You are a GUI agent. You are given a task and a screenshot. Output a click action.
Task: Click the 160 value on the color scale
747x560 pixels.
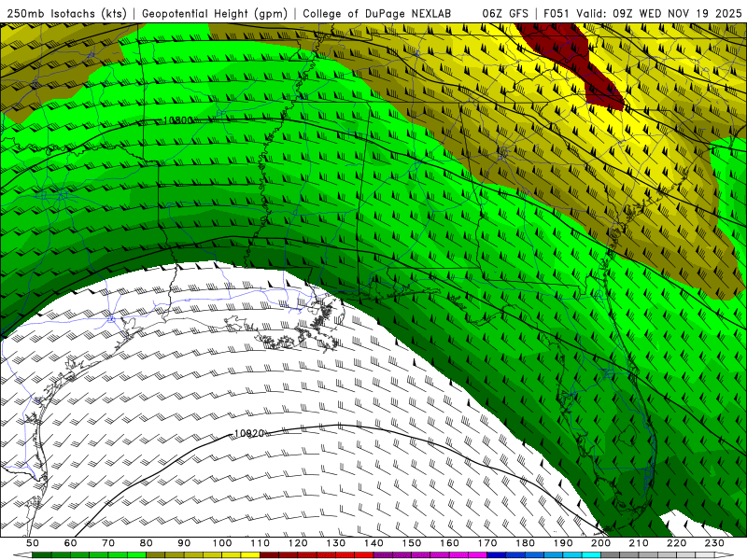point(449,543)
